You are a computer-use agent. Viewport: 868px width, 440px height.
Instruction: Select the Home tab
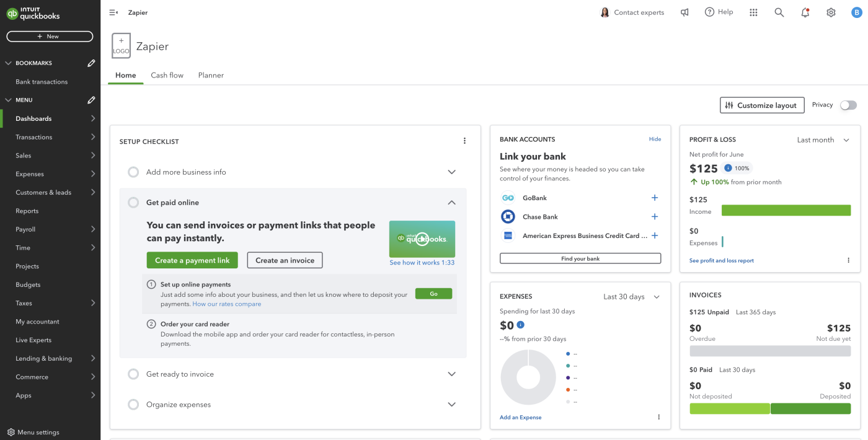tap(125, 75)
